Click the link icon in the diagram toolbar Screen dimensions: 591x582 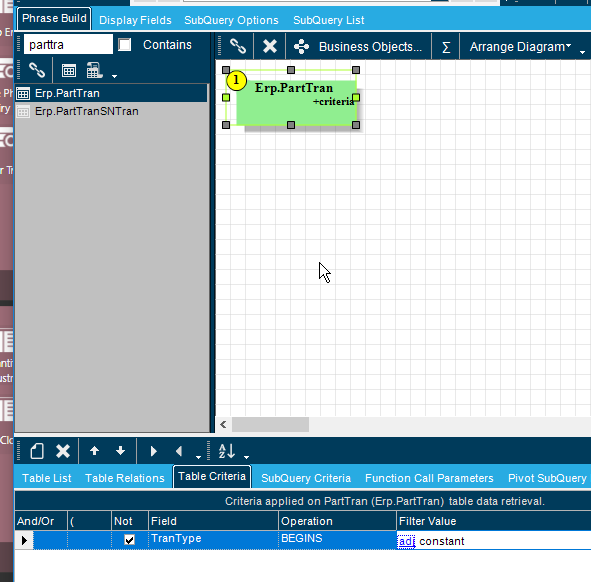point(238,46)
